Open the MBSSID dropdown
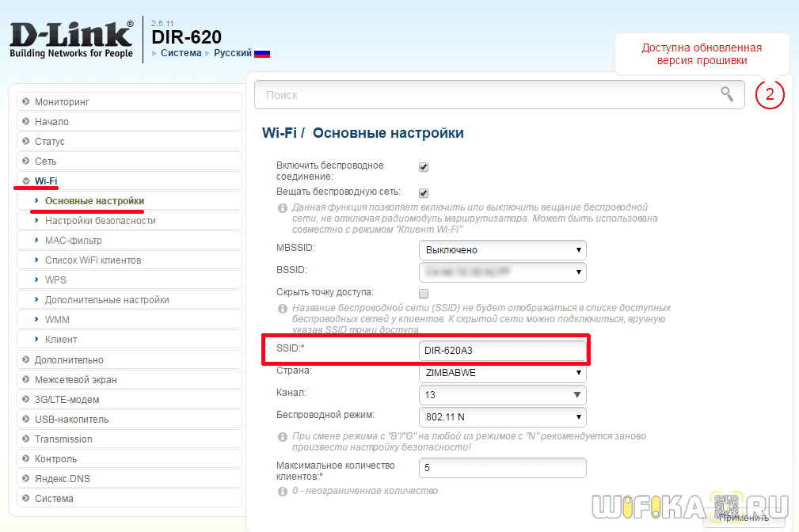799x532 pixels. [x=502, y=250]
